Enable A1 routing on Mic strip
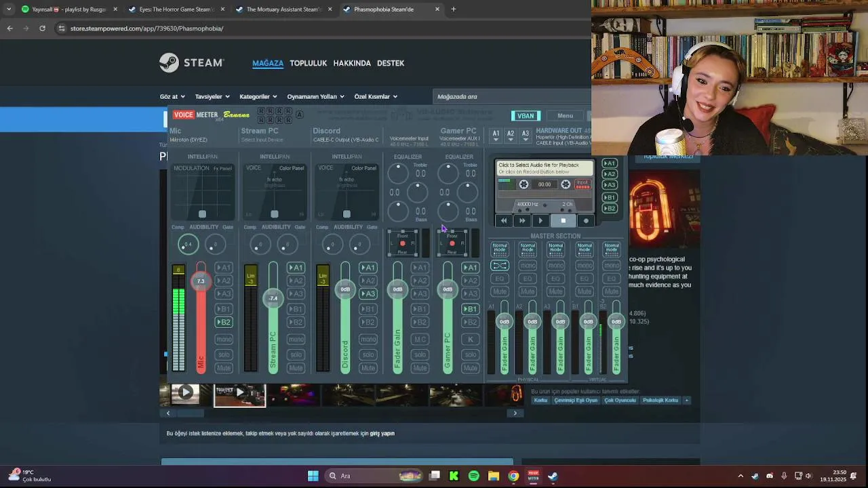 224,268
